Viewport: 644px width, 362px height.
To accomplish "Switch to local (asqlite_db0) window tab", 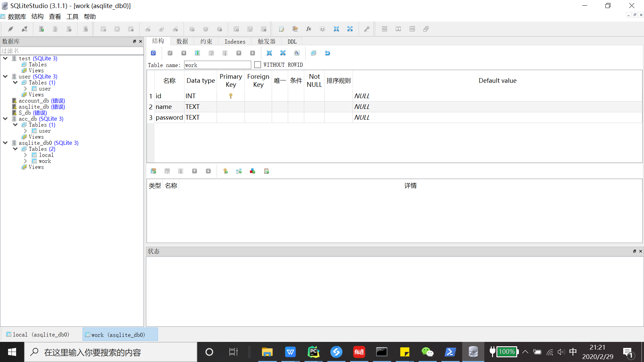I will pyautogui.click(x=38, y=335).
